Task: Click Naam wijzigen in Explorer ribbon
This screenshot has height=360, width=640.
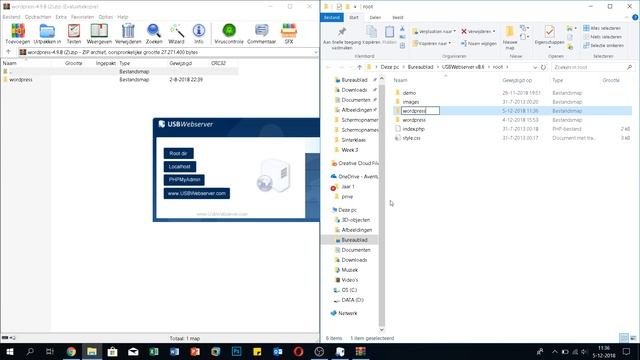Action: pos(479,43)
